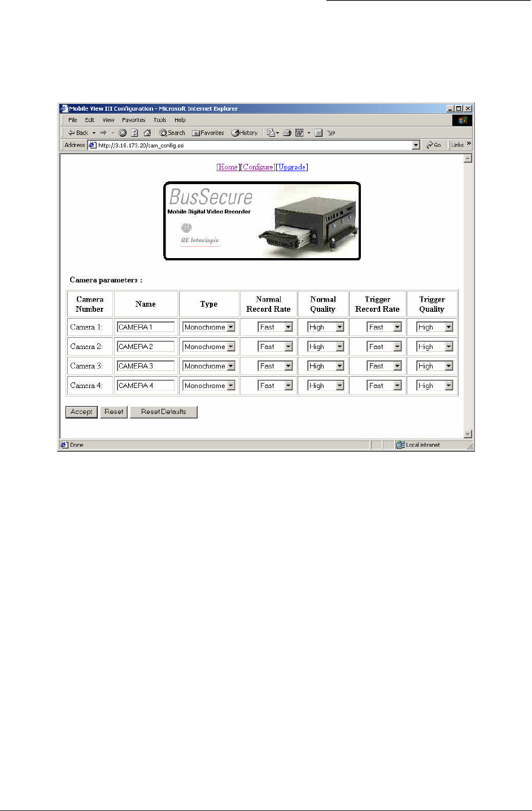Open Camera 4 Trigger Quality dropdown
Image resolution: width=532 pixels, height=811 pixels.
pyautogui.click(x=435, y=386)
